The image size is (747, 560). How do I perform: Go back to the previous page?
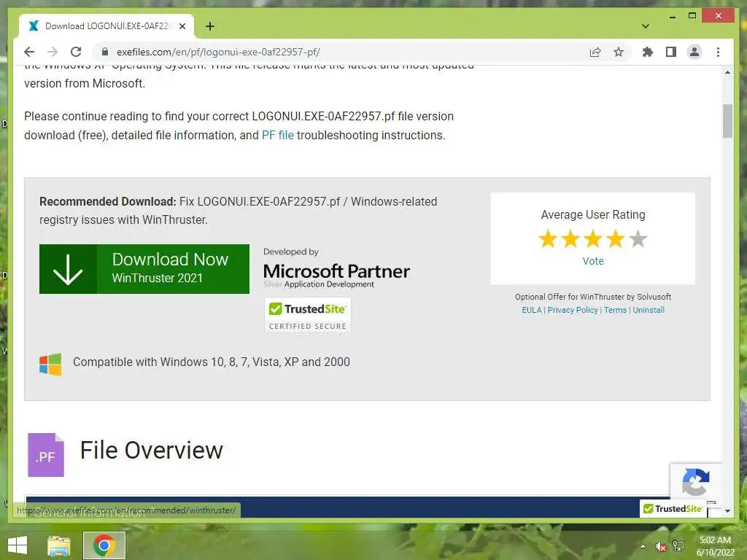click(29, 52)
